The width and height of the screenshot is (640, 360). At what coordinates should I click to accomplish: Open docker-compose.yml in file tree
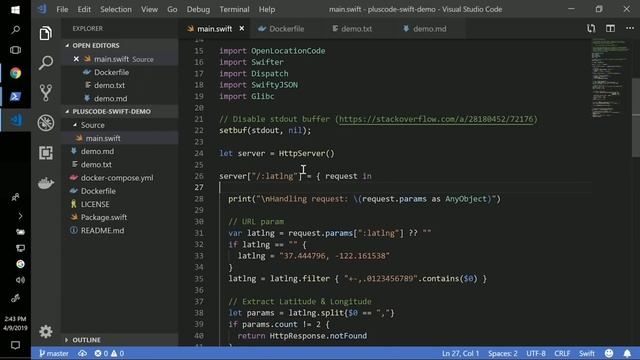117,178
